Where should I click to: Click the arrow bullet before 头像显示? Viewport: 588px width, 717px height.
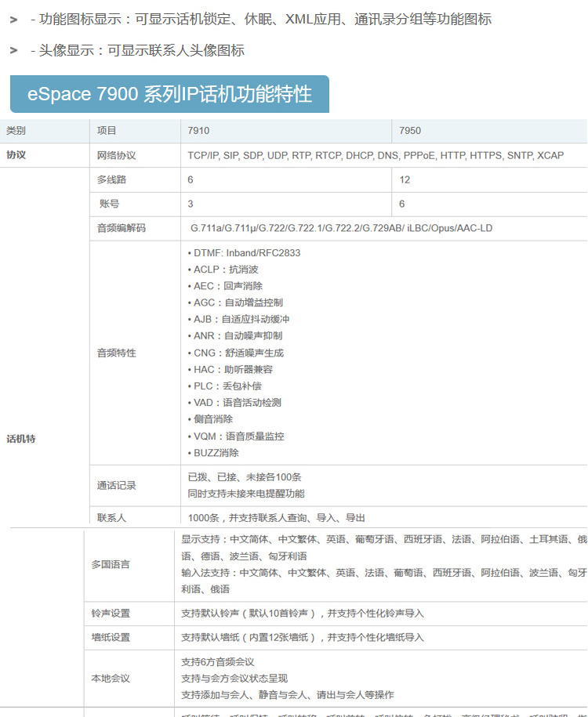pyautogui.click(x=13, y=51)
